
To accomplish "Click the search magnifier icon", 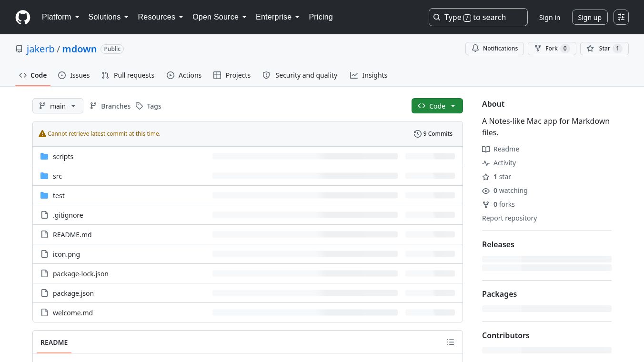I will 437,17.
